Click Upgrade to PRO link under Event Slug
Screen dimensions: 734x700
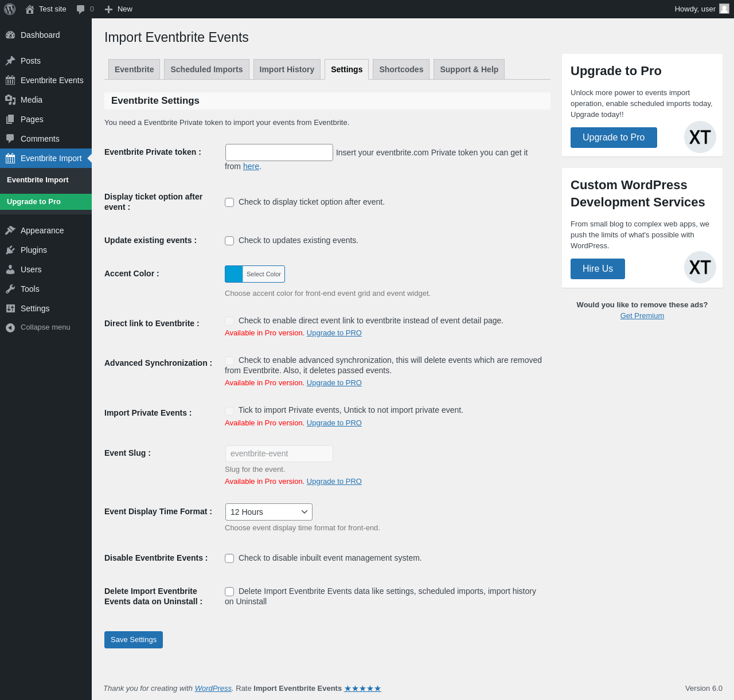tap(334, 482)
